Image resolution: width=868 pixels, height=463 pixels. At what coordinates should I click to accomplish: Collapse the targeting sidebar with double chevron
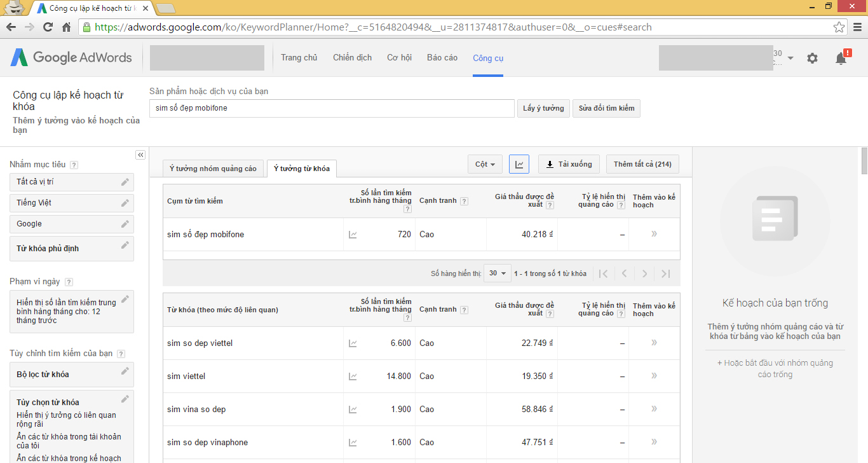(140, 155)
